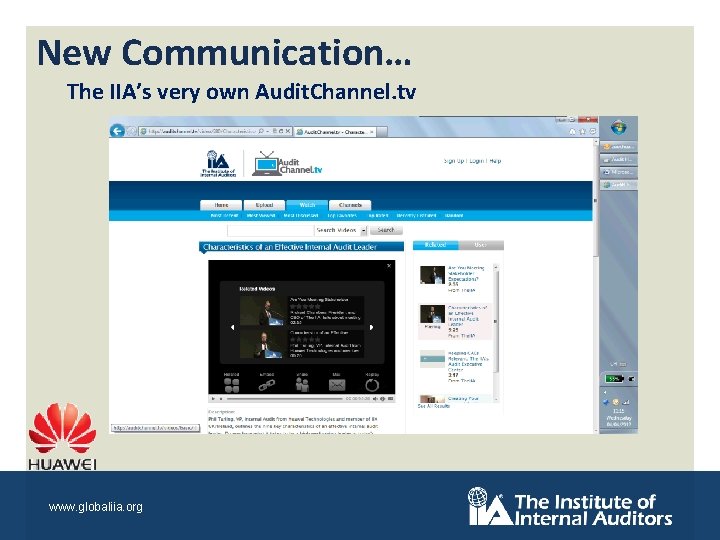Image resolution: width=720 pixels, height=540 pixels.
Task: Click the Related grid icon in player
Action: pyautogui.click(x=231, y=385)
